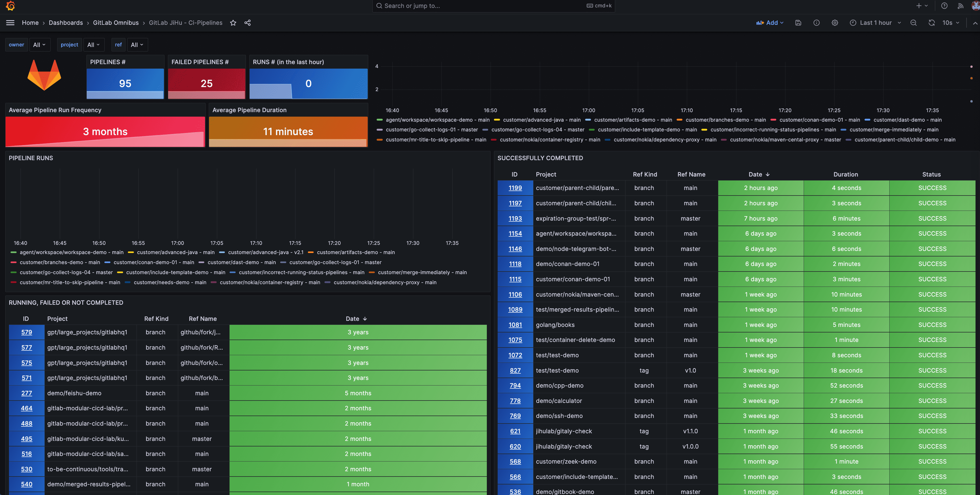Viewport: 980px width, 495px height.
Task: Open the sidebar hamburger menu
Action: pyautogui.click(x=10, y=23)
